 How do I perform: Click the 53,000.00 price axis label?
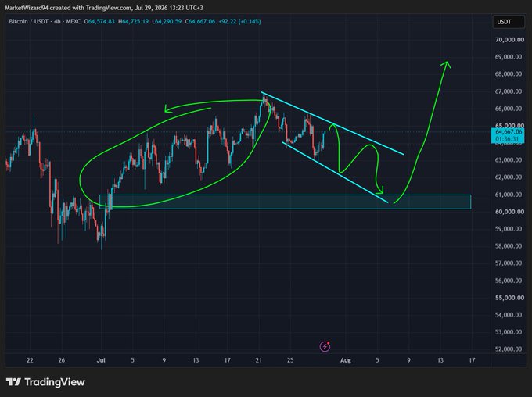pyautogui.click(x=509, y=332)
